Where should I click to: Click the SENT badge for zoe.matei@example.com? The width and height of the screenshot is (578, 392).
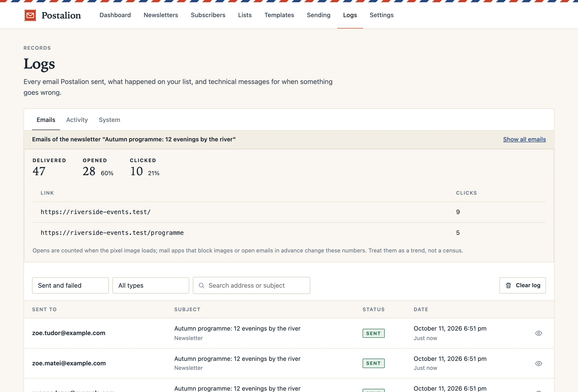pos(374,363)
